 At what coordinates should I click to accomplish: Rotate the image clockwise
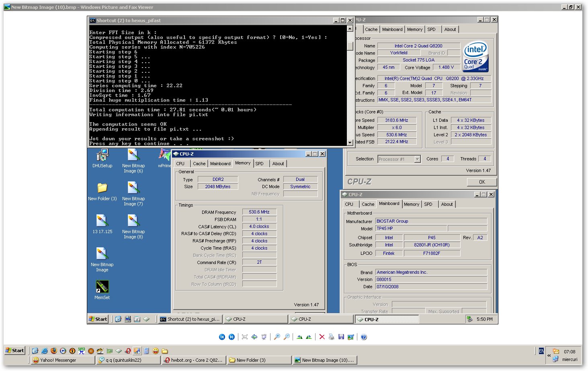299,337
